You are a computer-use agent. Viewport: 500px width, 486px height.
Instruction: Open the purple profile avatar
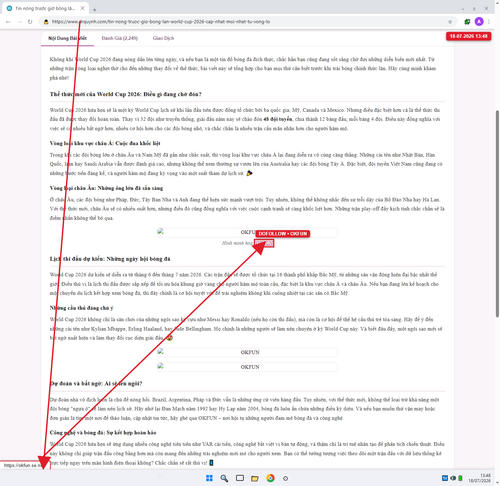click(x=479, y=22)
